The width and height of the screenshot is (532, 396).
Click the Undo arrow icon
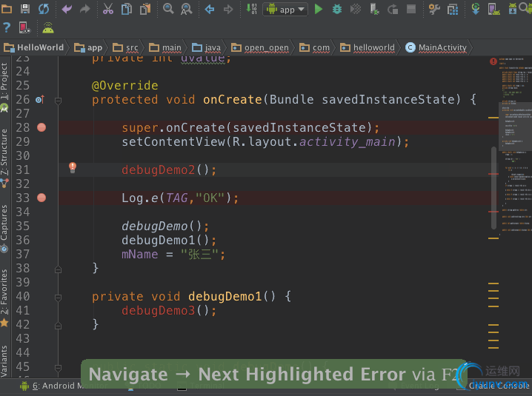(67, 9)
